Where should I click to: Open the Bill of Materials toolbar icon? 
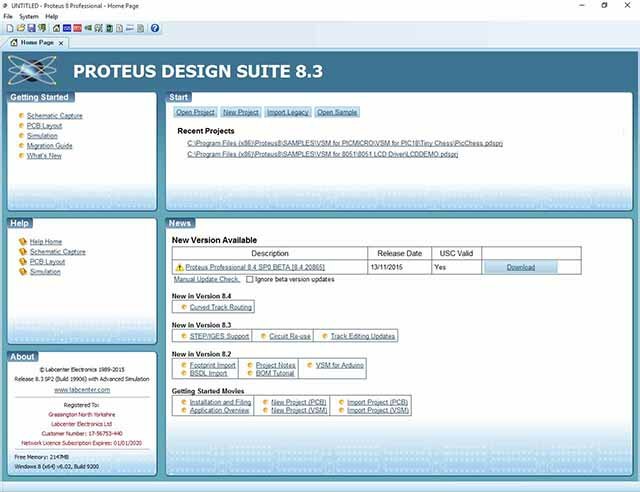(120, 28)
